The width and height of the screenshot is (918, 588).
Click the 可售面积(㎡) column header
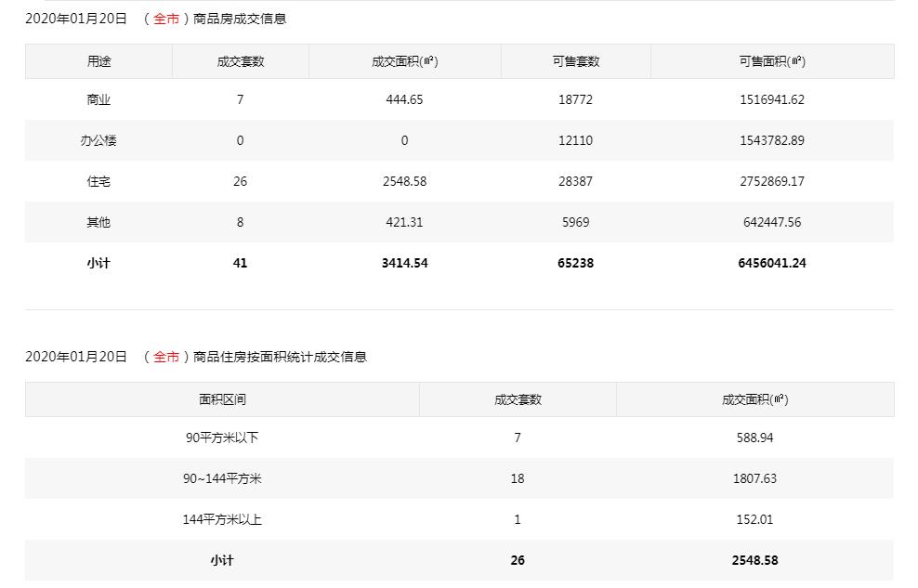tap(772, 61)
